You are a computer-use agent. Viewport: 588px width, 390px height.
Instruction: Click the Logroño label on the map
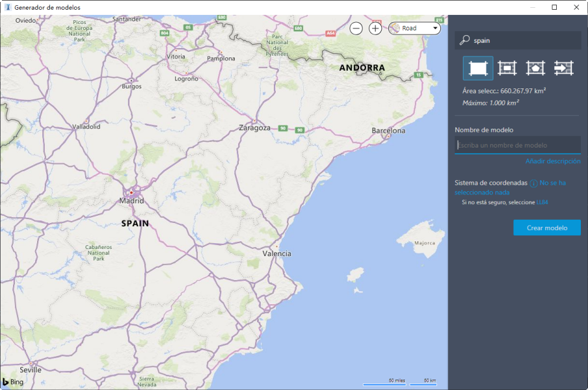(x=187, y=79)
